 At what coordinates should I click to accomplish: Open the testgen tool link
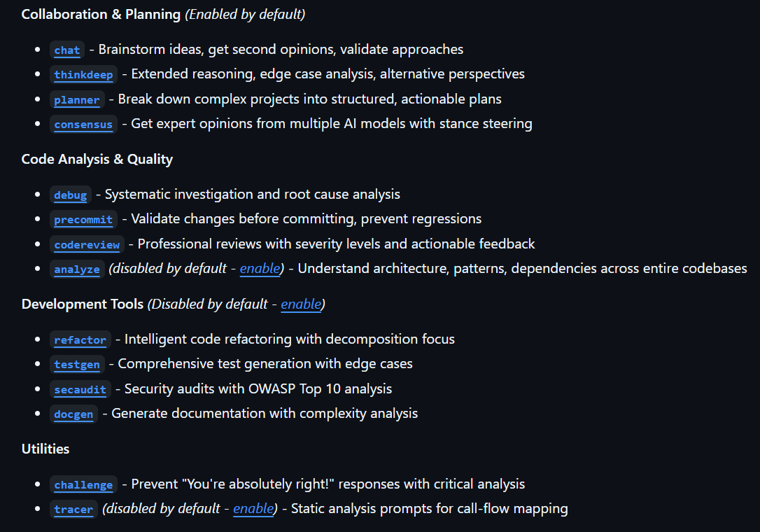(x=77, y=365)
